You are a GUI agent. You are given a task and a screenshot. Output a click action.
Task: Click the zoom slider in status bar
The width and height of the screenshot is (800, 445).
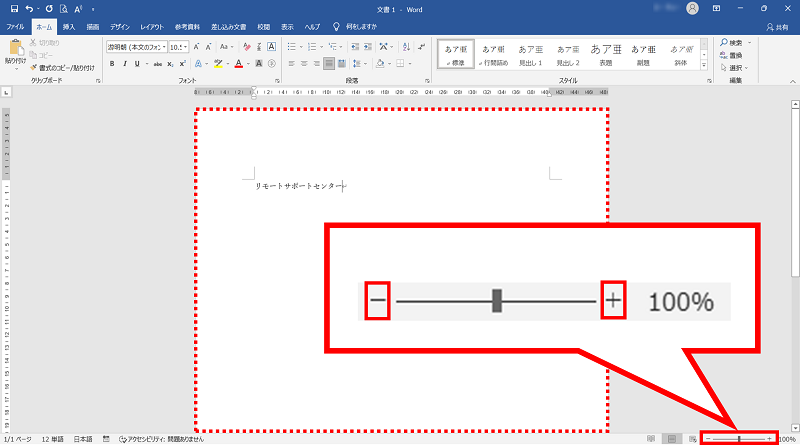[739, 438]
